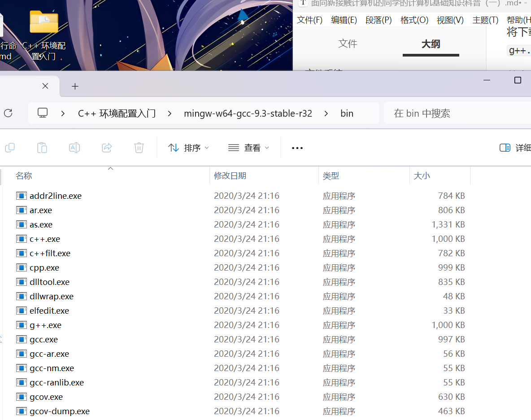Click the elfedit.exe file icon
This screenshot has height=420, width=531.
click(22, 311)
